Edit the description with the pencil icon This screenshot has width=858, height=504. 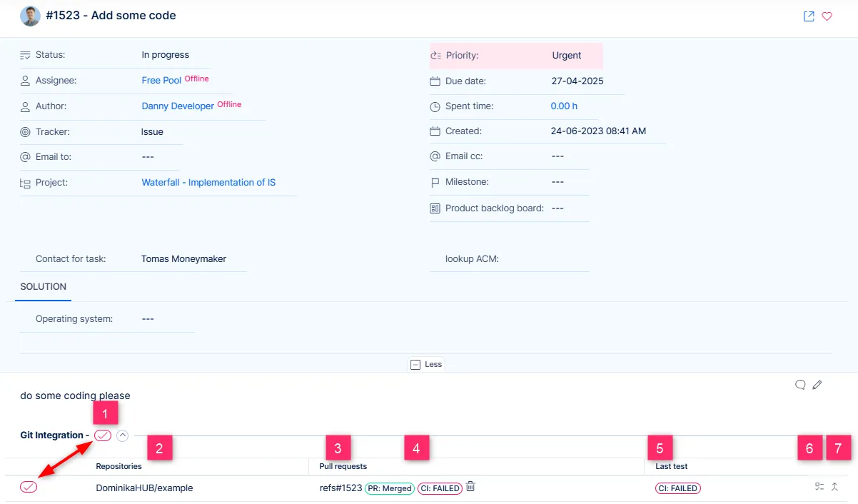point(817,385)
